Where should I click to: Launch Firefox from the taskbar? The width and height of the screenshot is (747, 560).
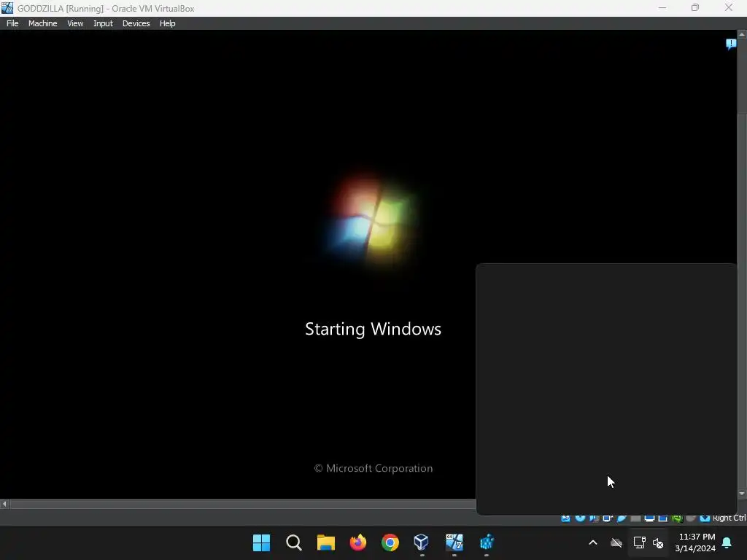tap(357, 542)
